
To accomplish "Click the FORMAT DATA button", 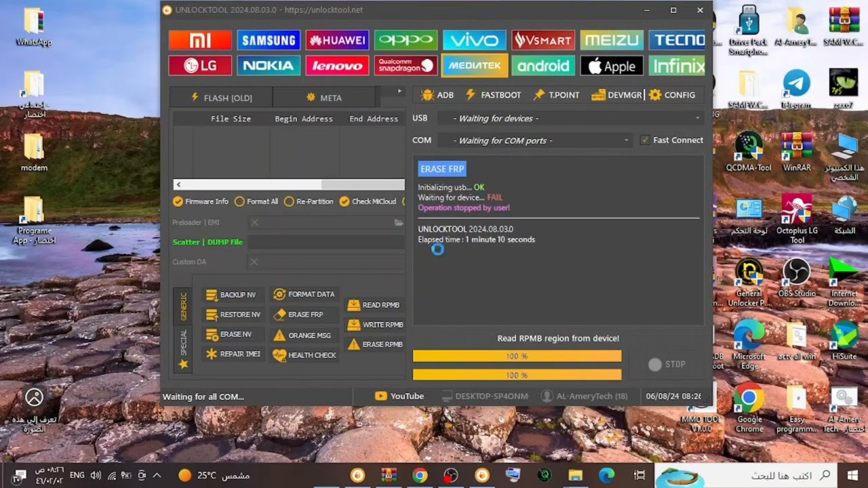I will coord(304,294).
